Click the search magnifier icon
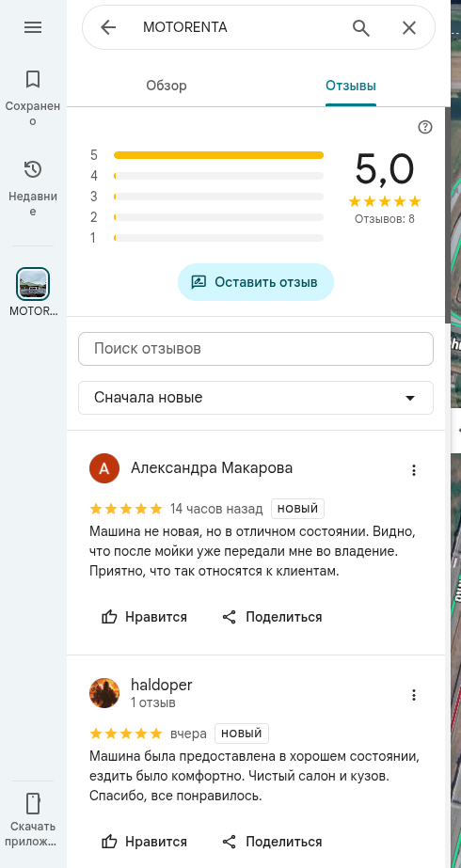This screenshot has width=461, height=868. [x=360, y=27]
